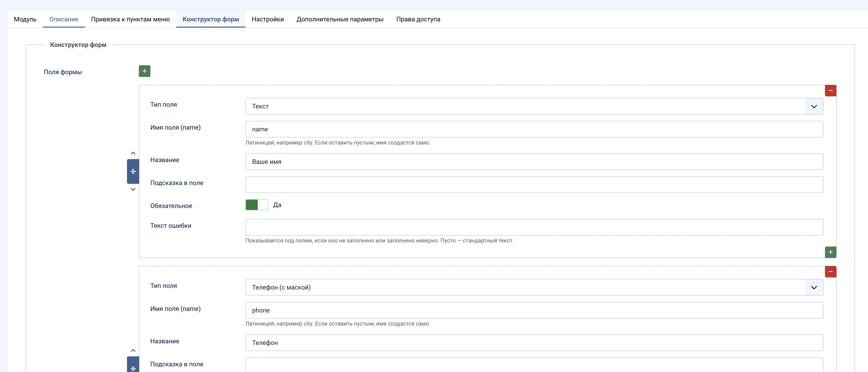Viewport: 868px width, 372px height.
Task: Click the 'Обязательное' label
Action: tap(171, 206)
